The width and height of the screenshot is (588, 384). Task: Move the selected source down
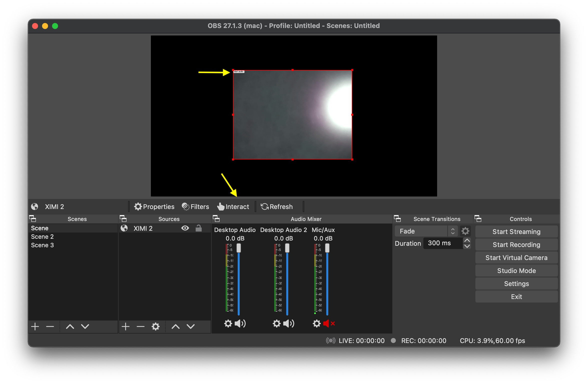(x=191, y=326)
